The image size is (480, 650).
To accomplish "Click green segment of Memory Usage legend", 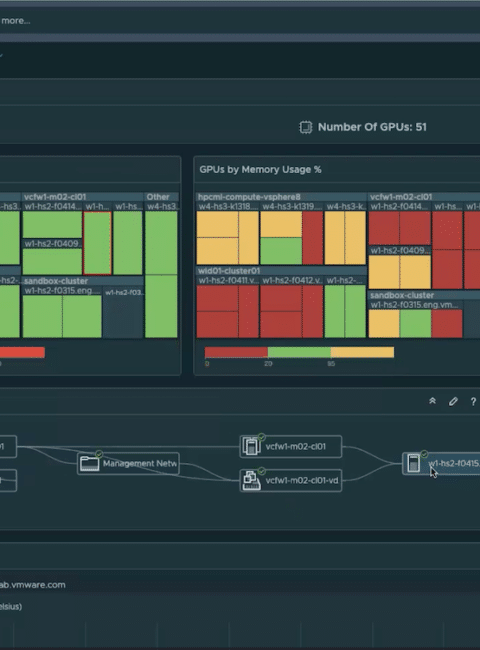I will coord(299,352).
